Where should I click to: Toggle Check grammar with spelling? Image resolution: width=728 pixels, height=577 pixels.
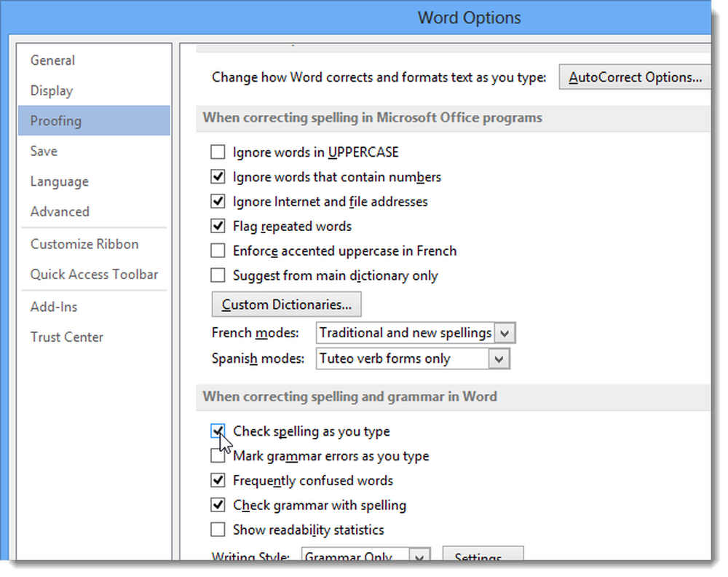(x=218, y=505)
